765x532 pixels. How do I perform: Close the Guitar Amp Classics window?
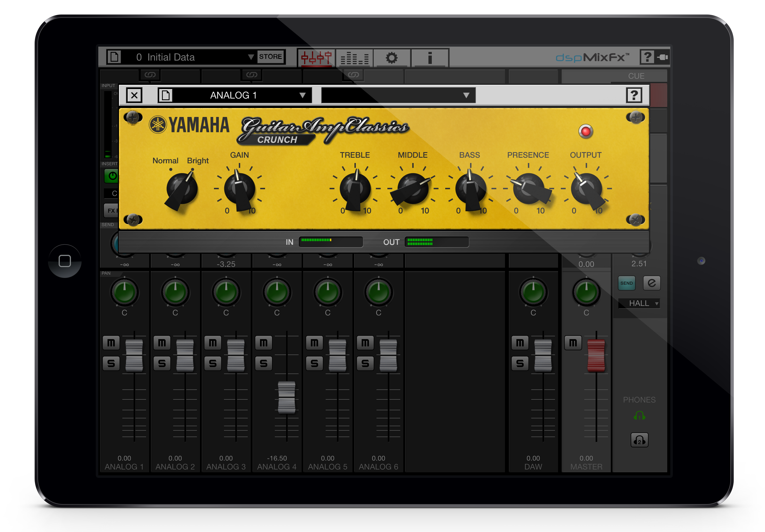[134, 95]
